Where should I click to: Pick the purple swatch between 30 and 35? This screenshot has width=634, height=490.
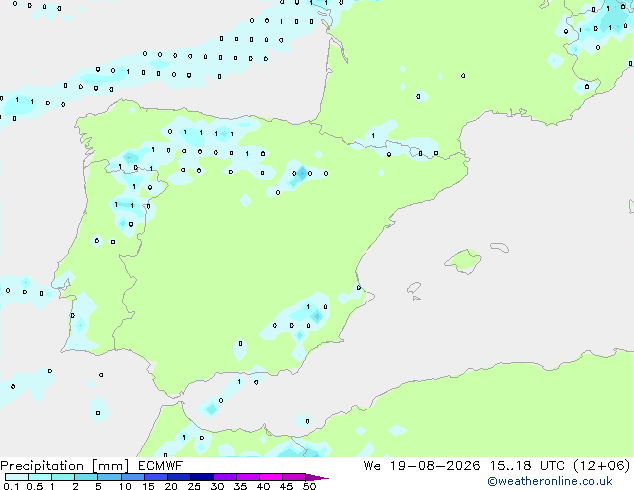[224, 477]
